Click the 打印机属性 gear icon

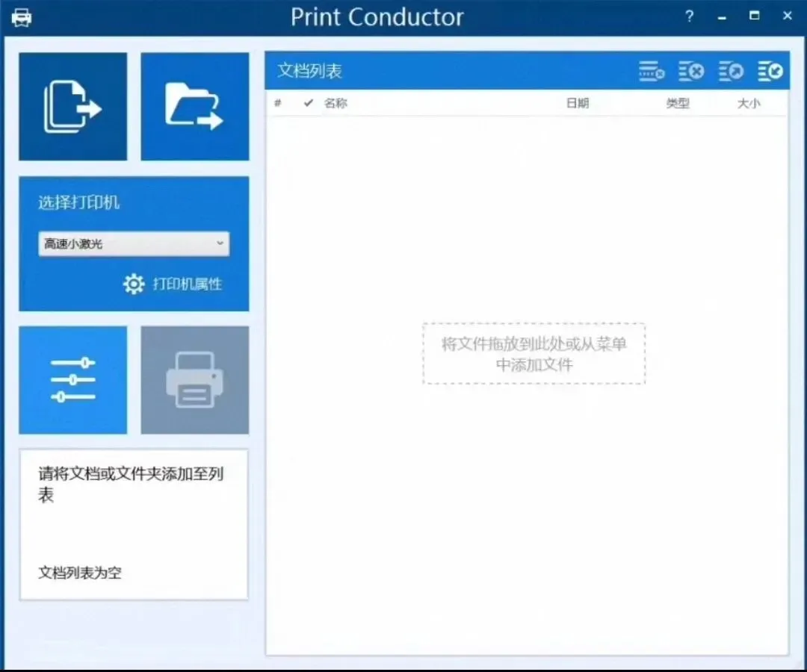134,284
